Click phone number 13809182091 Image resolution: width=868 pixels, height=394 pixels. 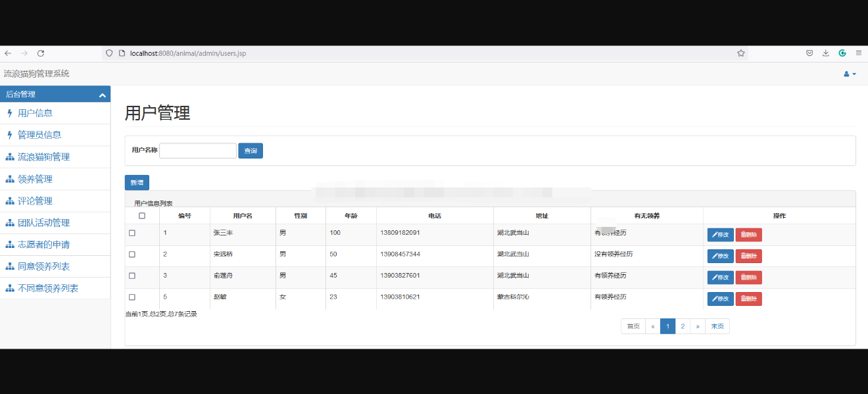coord(400,233)
